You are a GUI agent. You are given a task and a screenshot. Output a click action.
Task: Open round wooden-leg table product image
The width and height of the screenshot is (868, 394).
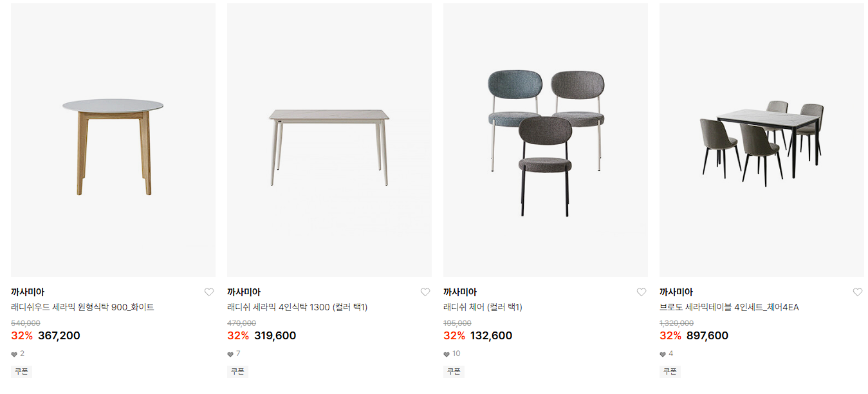(113, 140)
